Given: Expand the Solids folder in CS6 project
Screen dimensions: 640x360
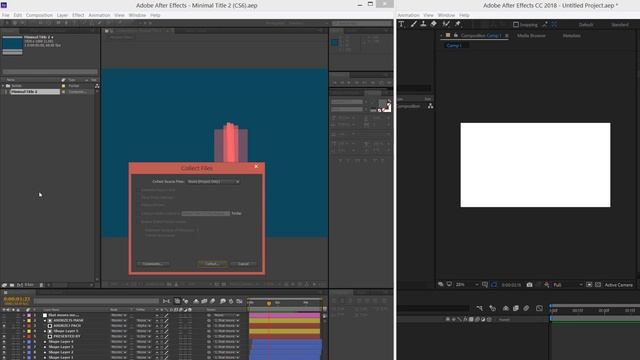Looking at the screenshot, I should point(3,86).
